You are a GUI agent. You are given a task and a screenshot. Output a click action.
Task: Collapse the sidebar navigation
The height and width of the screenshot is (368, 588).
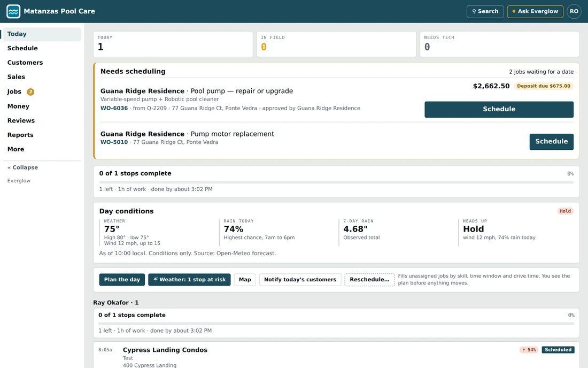(x=23, y=167)
